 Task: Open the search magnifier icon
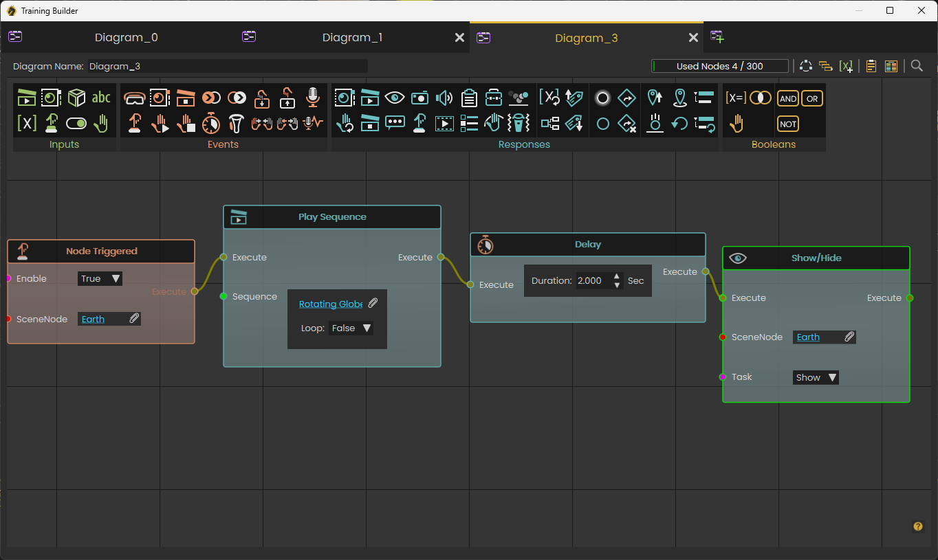point(917,66)
